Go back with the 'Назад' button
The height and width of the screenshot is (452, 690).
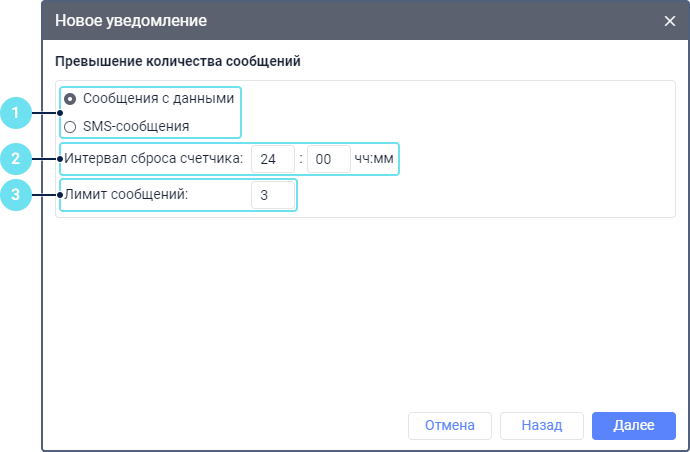542,425
